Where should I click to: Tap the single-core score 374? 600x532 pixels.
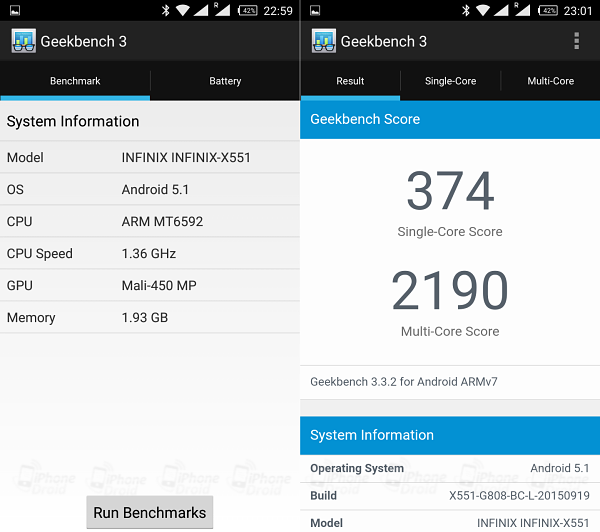[450, 190]
